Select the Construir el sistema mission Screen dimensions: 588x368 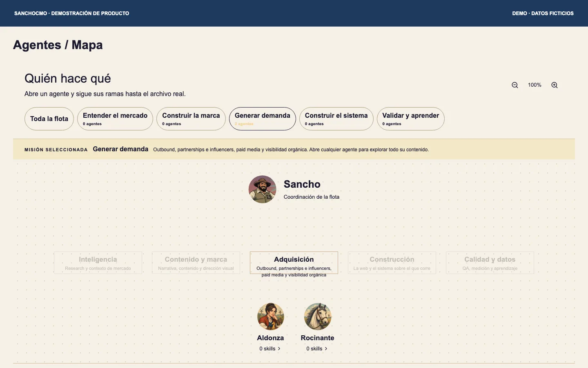pos(336,119)
